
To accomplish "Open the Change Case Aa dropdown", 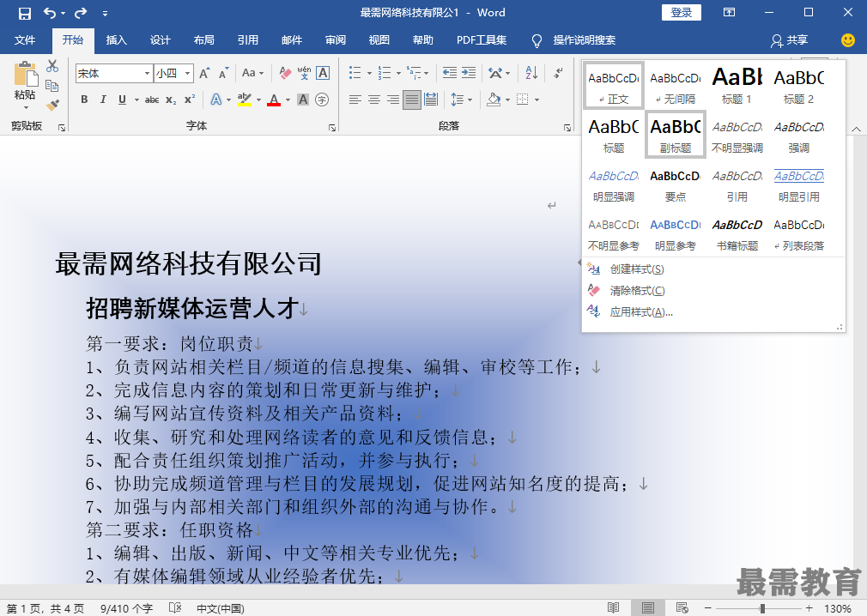I will point(253,73).
